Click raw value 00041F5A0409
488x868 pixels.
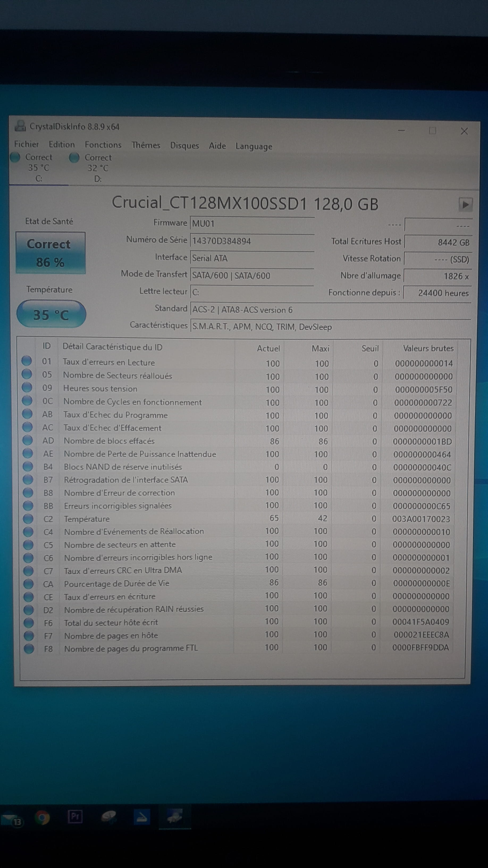pos(421,622)
